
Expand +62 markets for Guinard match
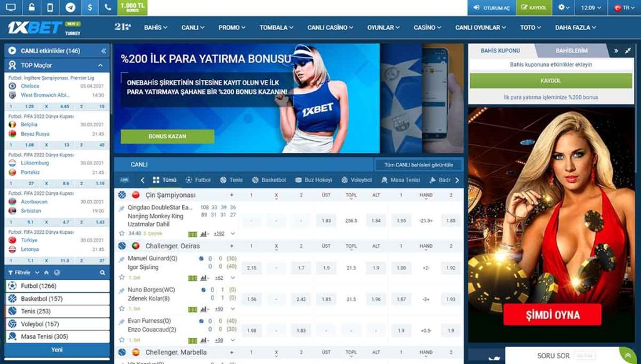tap(219, 278)
